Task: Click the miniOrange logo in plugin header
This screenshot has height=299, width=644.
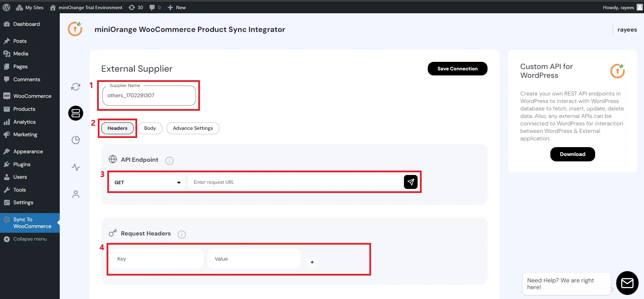Action: pos(75,29)
